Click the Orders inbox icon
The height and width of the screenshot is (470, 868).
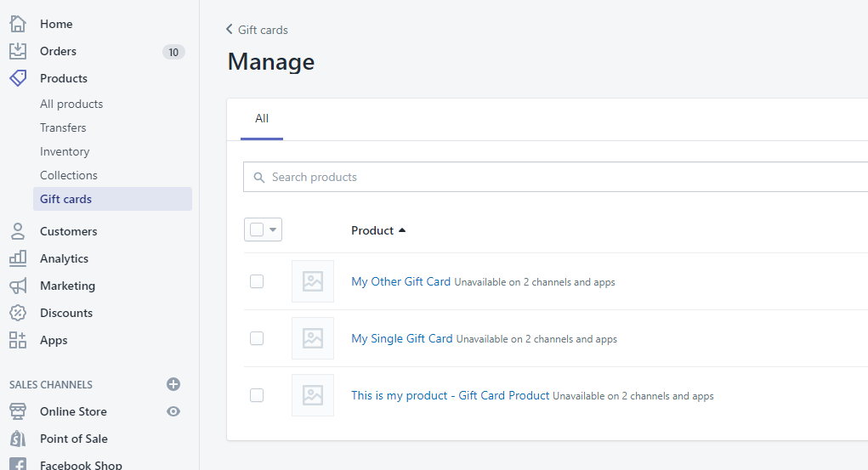[18, 51]
